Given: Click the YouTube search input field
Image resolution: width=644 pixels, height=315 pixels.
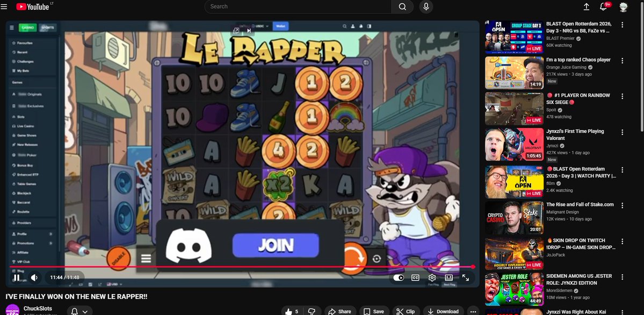Looking at the screenshot, I should click(x=298, y=6).
